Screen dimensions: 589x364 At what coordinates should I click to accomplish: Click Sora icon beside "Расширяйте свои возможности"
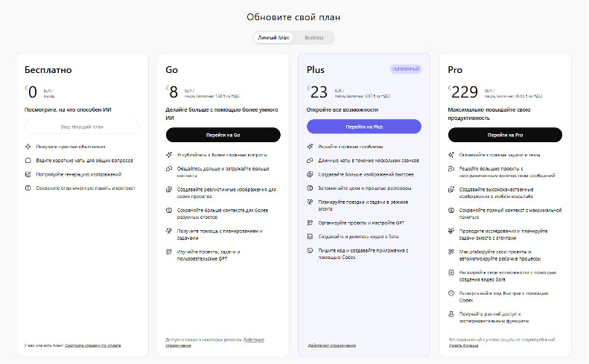point(451,272)
